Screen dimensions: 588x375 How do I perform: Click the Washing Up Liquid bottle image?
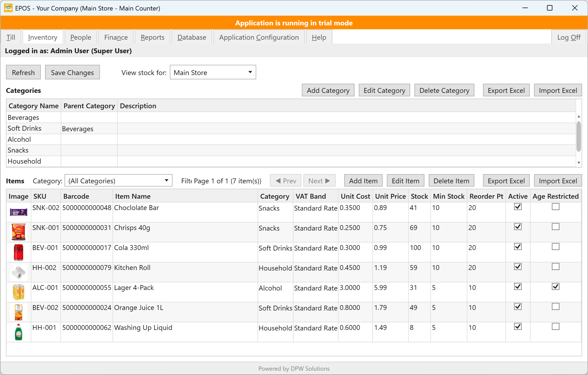click(x=18, y=332)
